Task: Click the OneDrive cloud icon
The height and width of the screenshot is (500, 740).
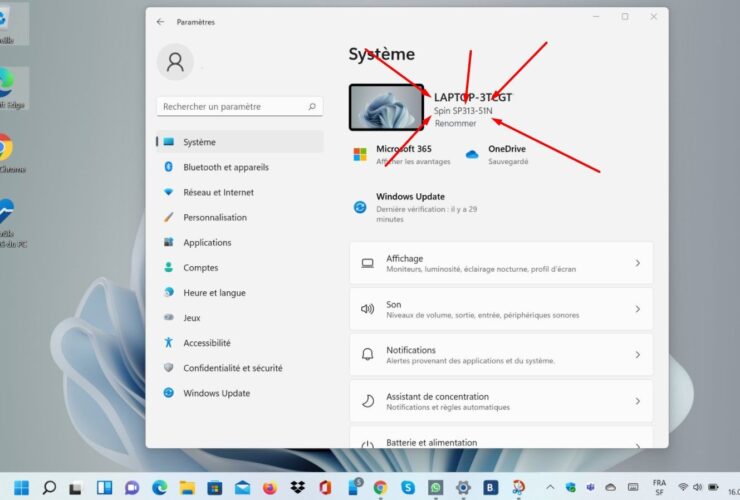Action: click(x=472, y=154)
